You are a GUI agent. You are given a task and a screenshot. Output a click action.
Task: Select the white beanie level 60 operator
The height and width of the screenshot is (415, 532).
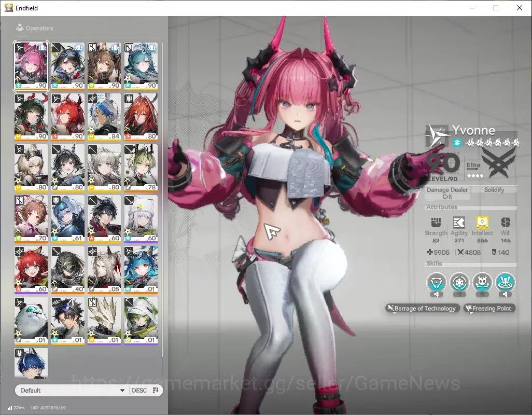click(141, 219)
